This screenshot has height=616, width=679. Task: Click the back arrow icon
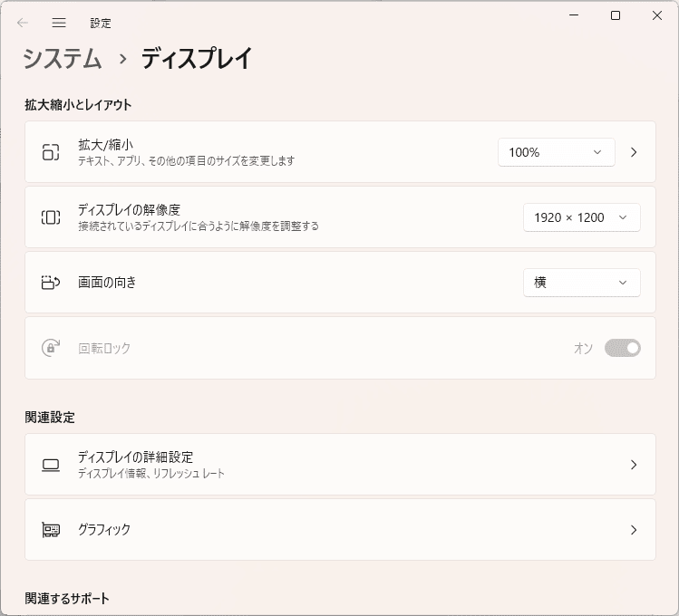22,23
